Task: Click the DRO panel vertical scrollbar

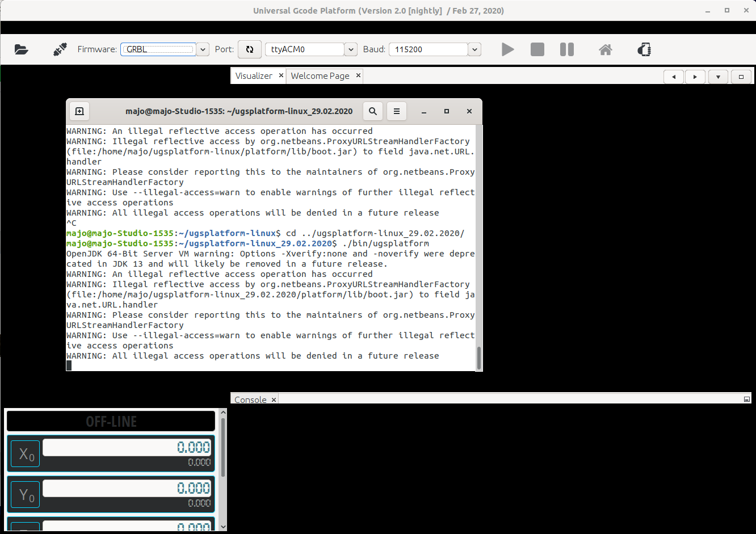Action: [x=223, y=448]
